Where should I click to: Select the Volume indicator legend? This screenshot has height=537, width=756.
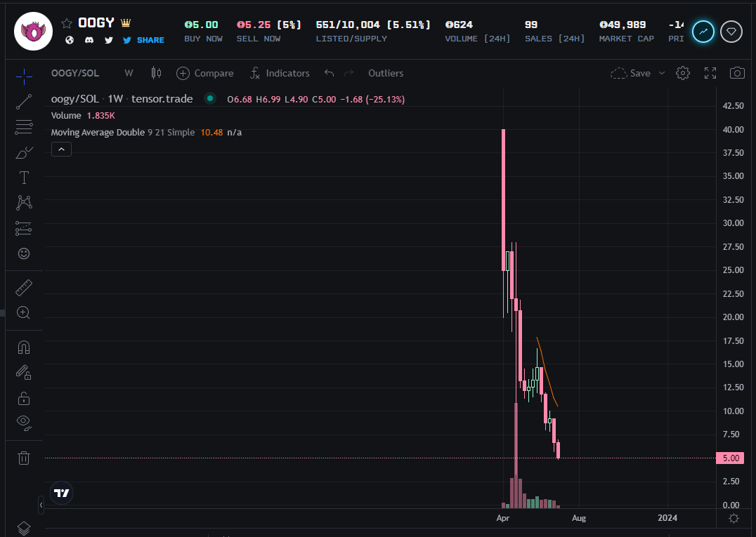pos(66,116)
